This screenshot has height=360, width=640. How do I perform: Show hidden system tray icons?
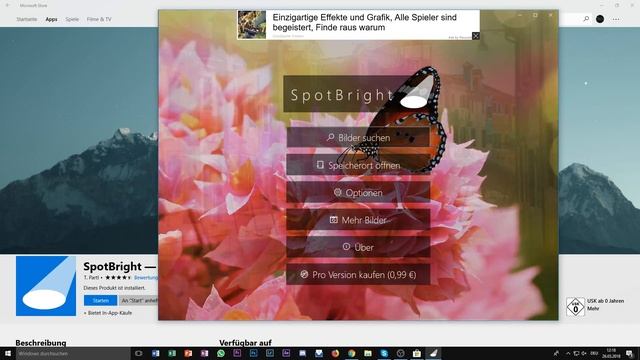[x=568, y=353]
